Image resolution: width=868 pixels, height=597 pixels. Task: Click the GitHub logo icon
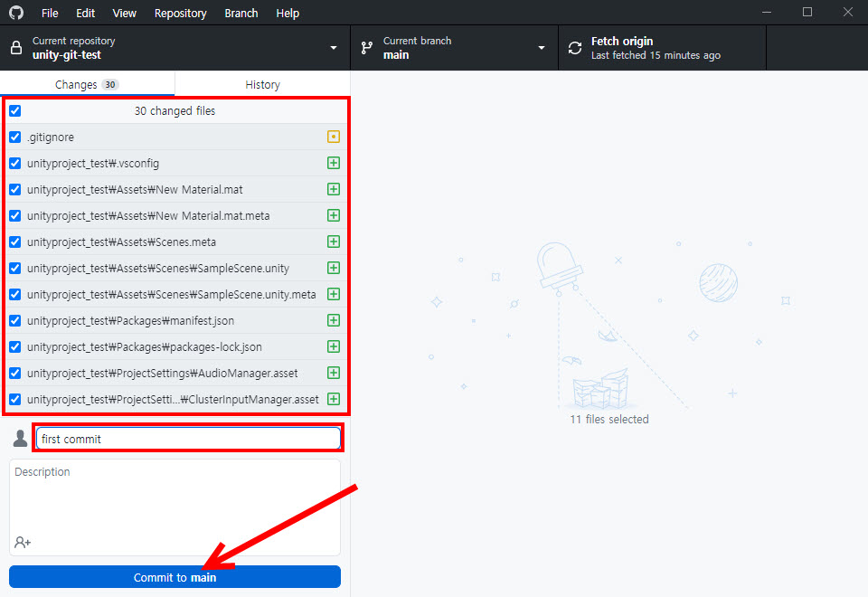coord(16,13)
